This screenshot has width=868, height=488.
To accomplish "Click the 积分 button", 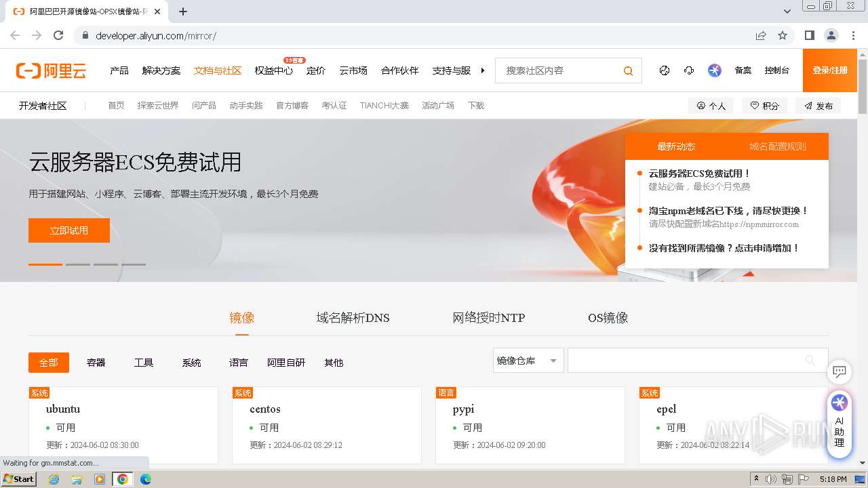I will click(x=764, y=106).
